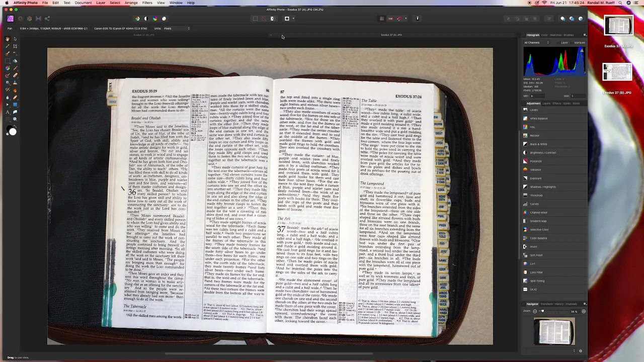Open the Navigator view points dropdown

549,351
